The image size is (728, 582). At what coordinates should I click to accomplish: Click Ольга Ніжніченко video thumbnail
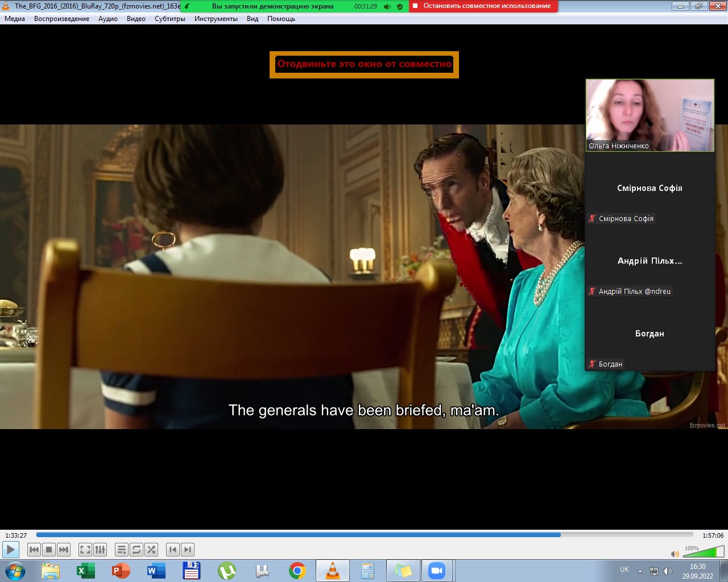(x=650, y=115)
